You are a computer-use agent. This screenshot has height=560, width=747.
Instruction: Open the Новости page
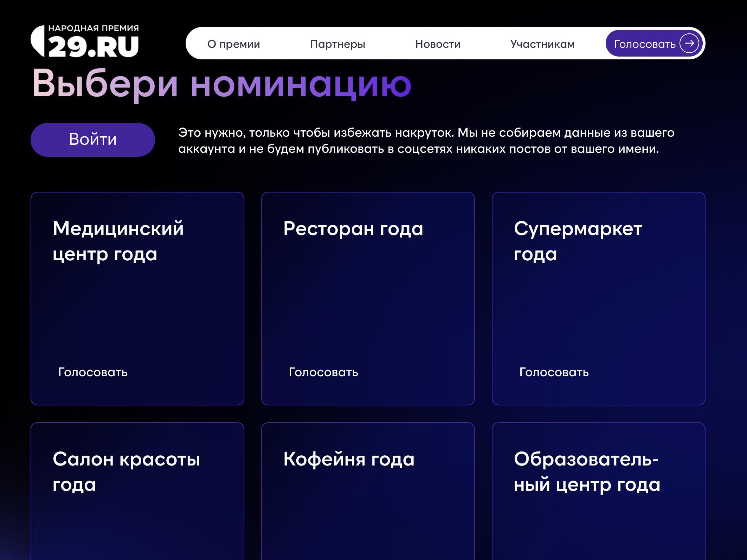pos(438,44)
